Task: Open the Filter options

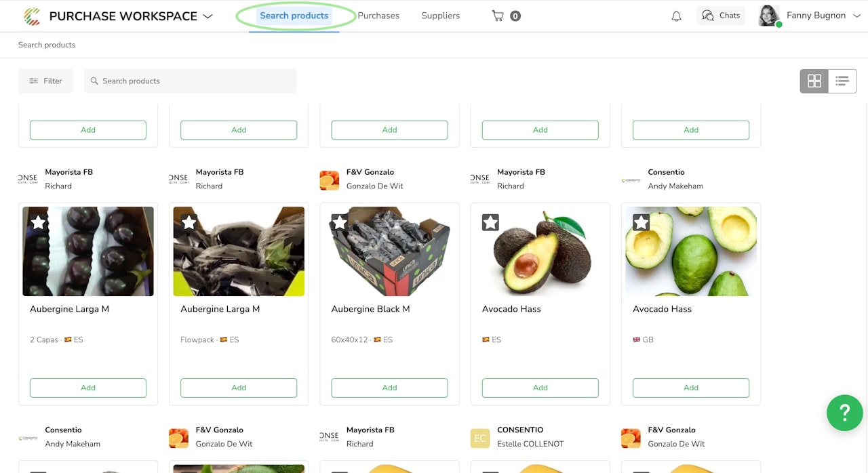Action: click(45, 81)
